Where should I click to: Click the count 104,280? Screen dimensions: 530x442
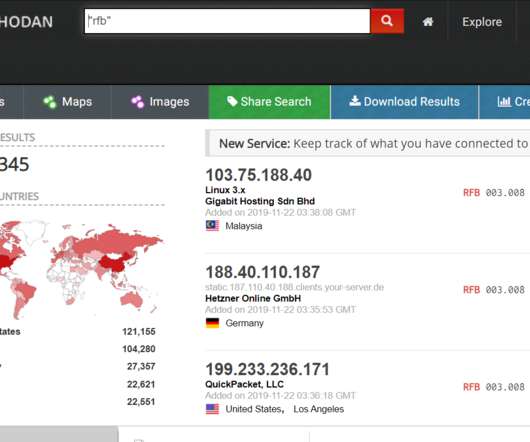point(139,349)
